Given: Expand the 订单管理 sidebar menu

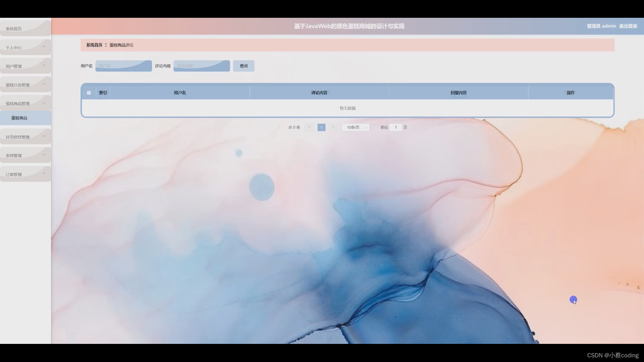Looking at the screenshot, I should coord(25,174).
